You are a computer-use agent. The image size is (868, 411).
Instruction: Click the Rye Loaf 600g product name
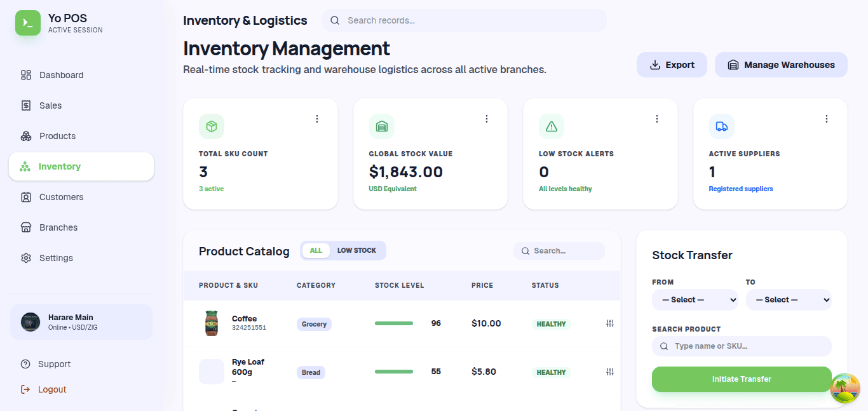[248, 367]
